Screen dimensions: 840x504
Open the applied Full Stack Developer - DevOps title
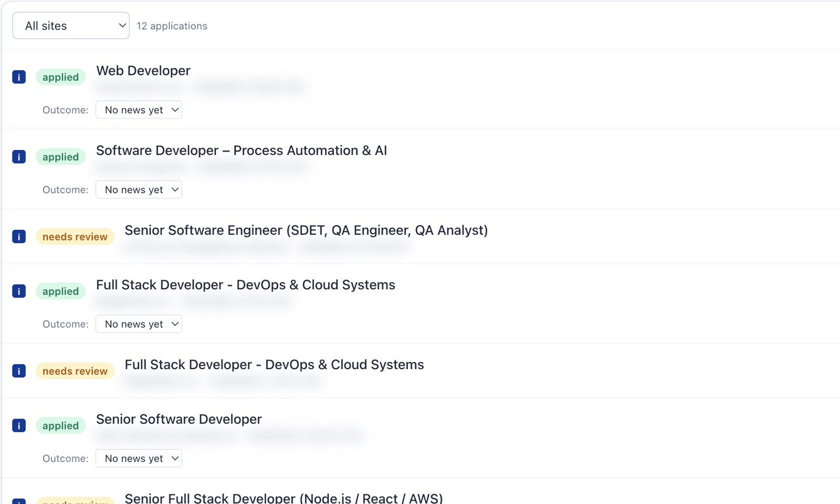[x=246, y=285]
